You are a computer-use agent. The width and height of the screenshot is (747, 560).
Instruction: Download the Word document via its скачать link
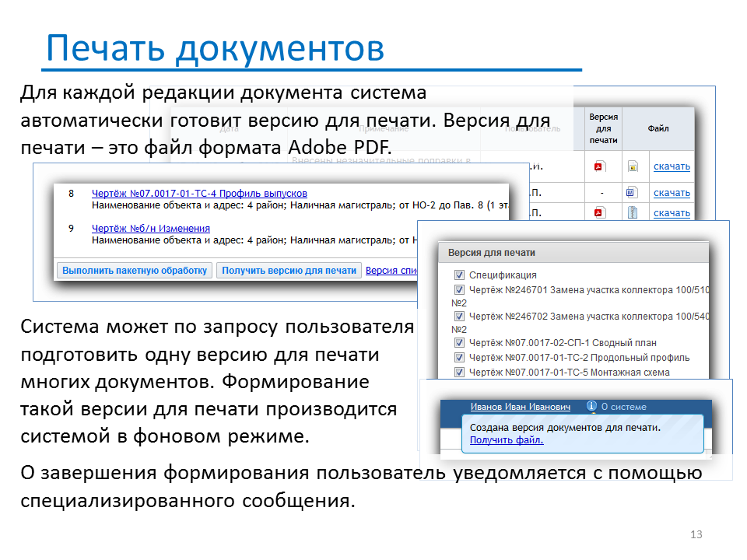(672, 193)
